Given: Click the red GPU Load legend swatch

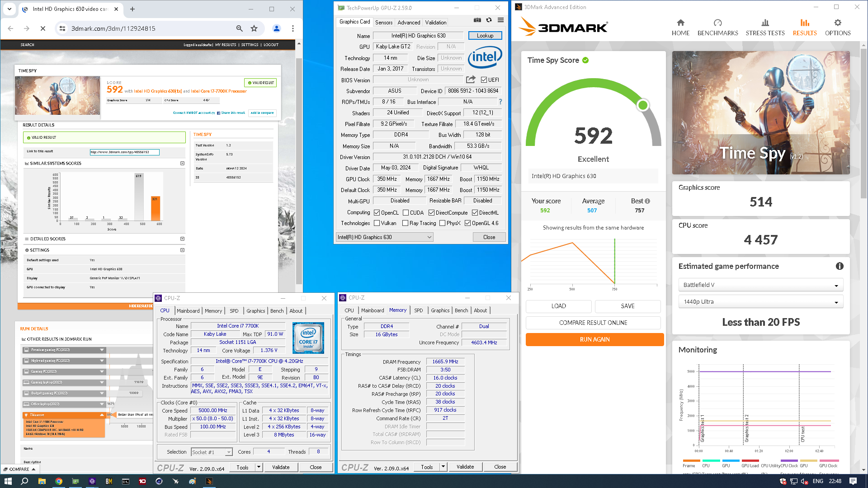Looking at the screenshot, I should [x=750, y=460].
